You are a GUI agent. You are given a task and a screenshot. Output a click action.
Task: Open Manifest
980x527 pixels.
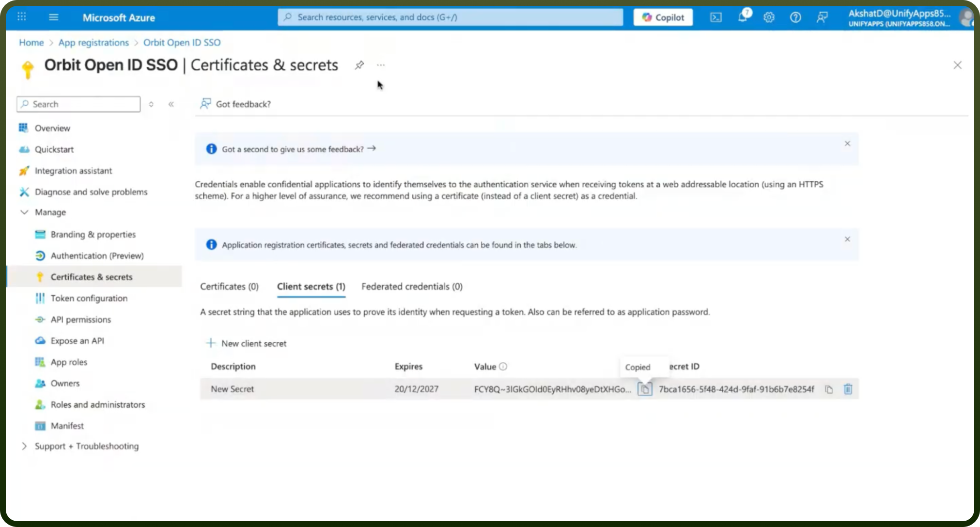point(67,426)
